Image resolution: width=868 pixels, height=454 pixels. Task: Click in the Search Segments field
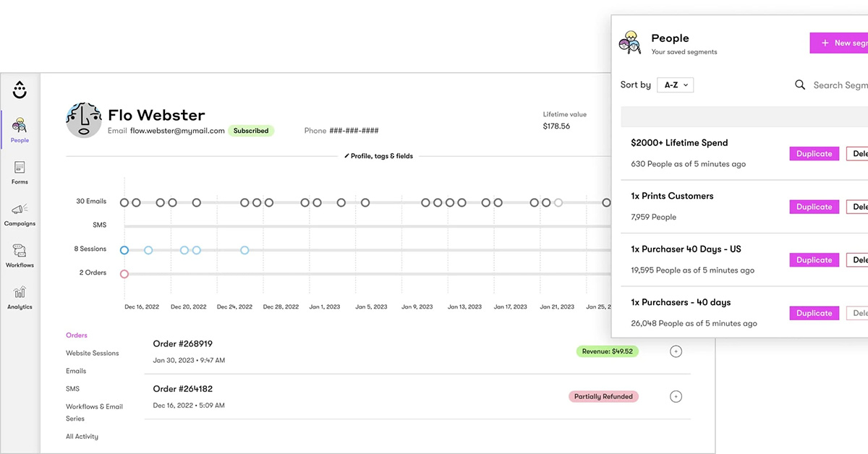coord(839,85)
